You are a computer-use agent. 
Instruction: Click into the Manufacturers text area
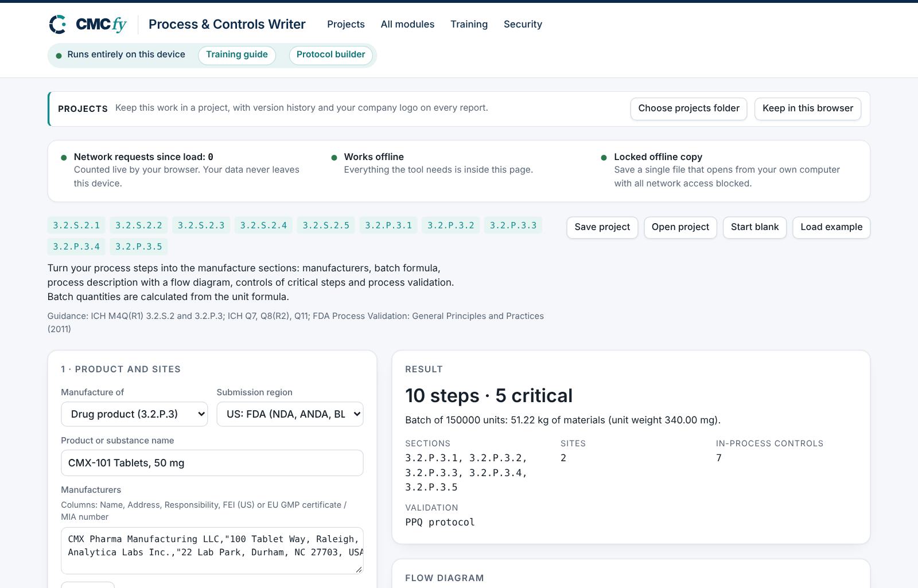[x=212, y=551]
